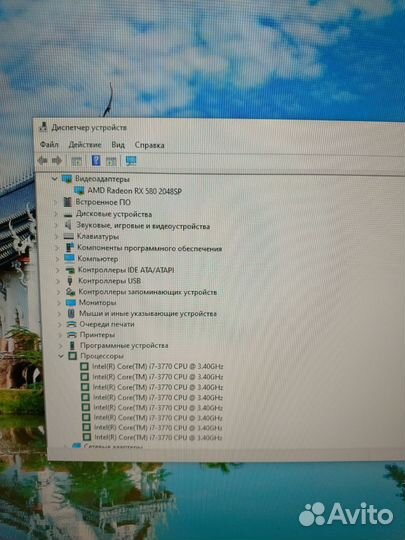Click the Видеоадаптеры display icon
405x540 pixels.
click(66, 179)
